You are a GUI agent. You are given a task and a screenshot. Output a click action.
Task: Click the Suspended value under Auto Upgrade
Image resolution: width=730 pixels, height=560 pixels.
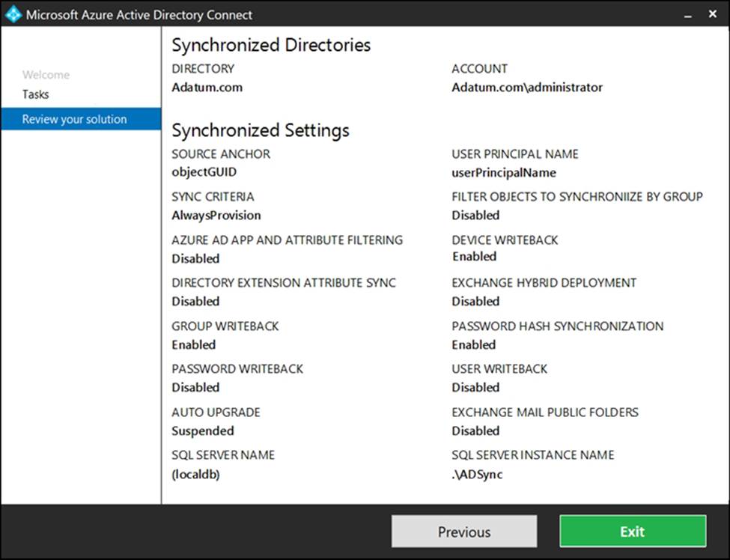coord(202,430)
